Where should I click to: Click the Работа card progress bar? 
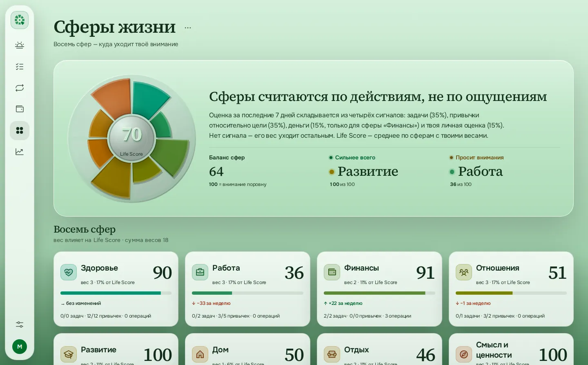[x=247, y=293]
